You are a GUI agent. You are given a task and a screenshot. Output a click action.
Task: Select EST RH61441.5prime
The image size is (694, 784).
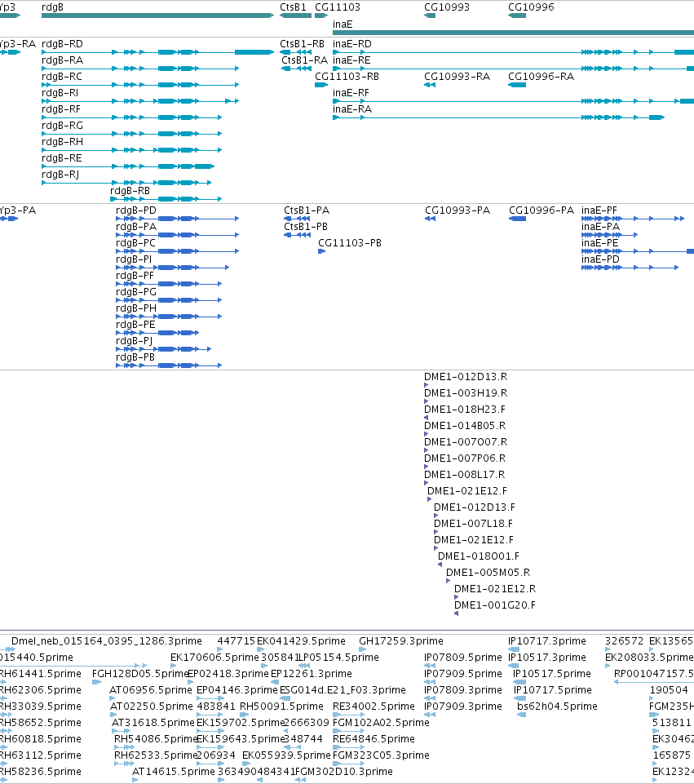3,682
